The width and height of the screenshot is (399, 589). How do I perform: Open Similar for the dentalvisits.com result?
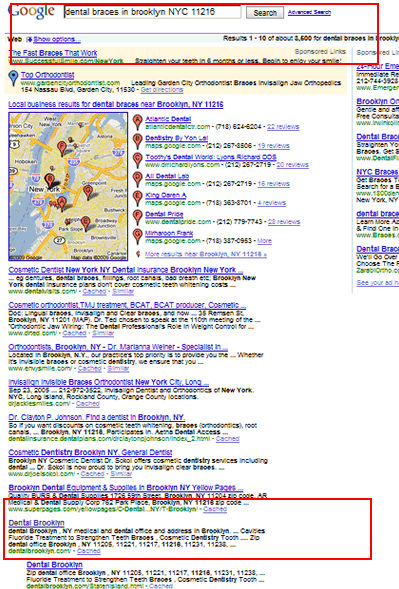click(123, 291)
